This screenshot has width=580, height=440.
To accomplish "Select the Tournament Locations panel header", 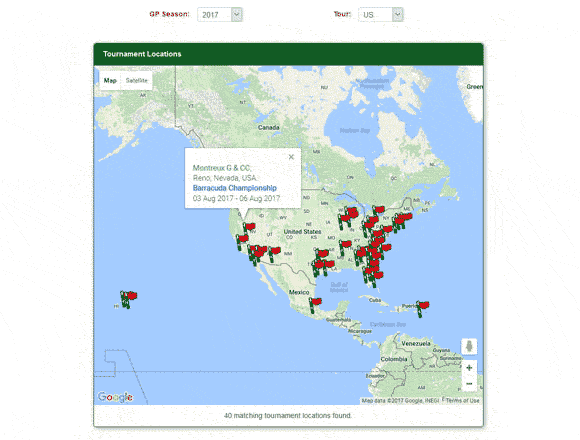I will pos(289,54).
